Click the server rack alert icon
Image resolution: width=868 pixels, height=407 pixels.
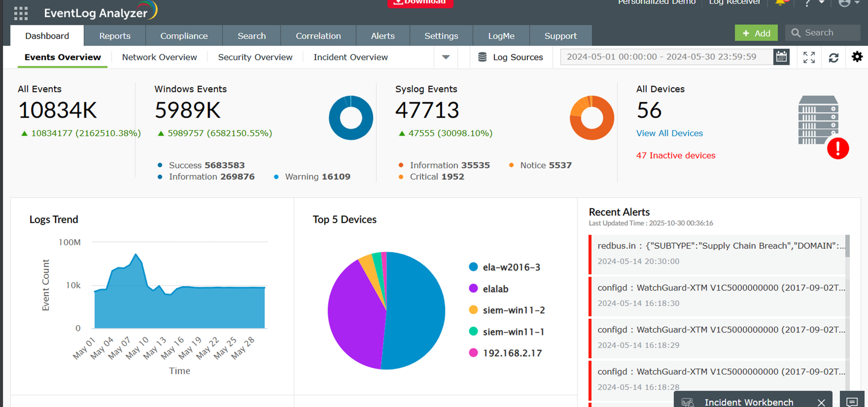click(x=818, y=121)
